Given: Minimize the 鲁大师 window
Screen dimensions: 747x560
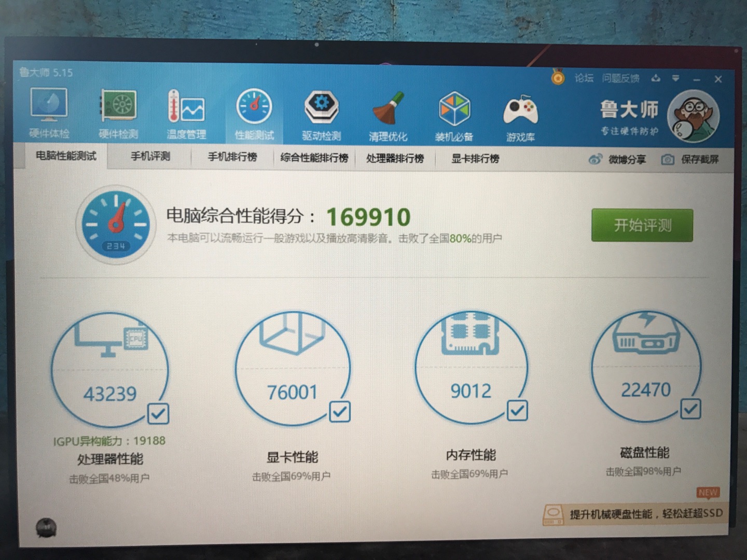Looking at the screenshot, I should [696, 79].
